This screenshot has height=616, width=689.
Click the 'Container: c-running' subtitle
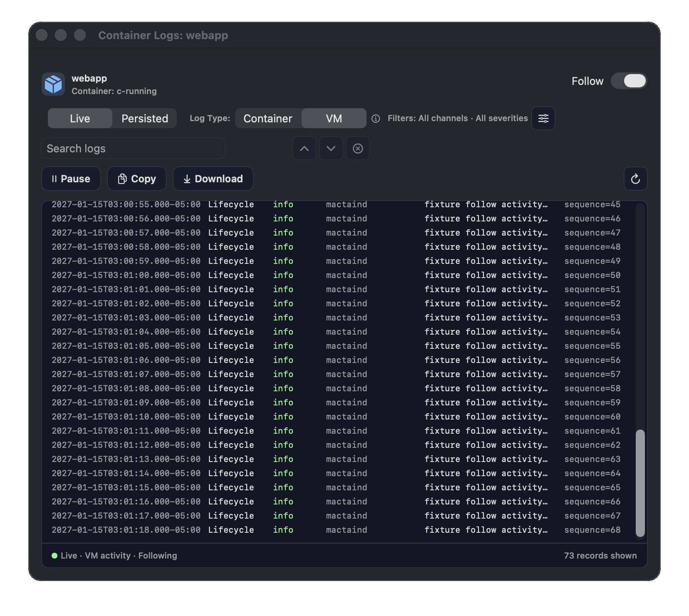pyautogui.click(x=114, y=91)
